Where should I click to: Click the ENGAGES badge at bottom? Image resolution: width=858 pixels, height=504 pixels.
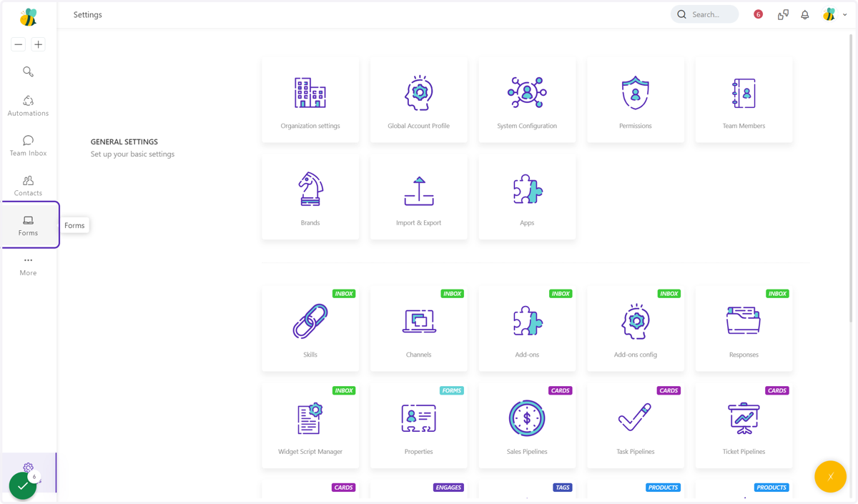click(448, 488)
